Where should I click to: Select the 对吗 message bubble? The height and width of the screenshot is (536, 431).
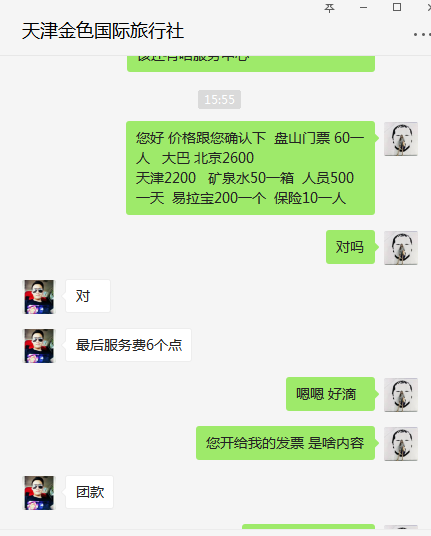click(x=350, y=247)
